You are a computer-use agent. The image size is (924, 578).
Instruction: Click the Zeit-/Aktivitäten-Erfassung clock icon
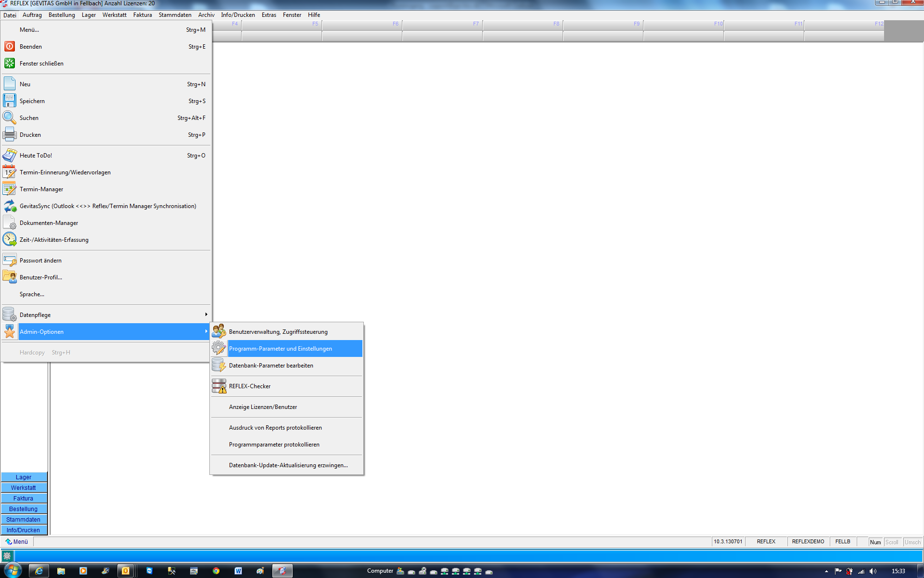[10, 239]
